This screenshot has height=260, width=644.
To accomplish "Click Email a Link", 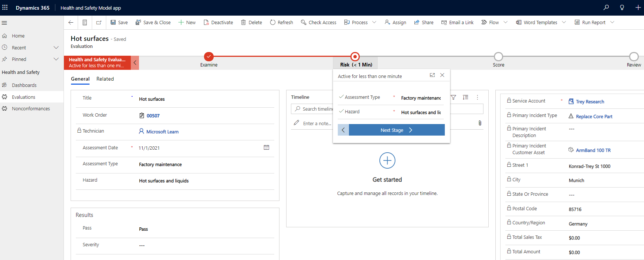I will (x=457, y=22).
